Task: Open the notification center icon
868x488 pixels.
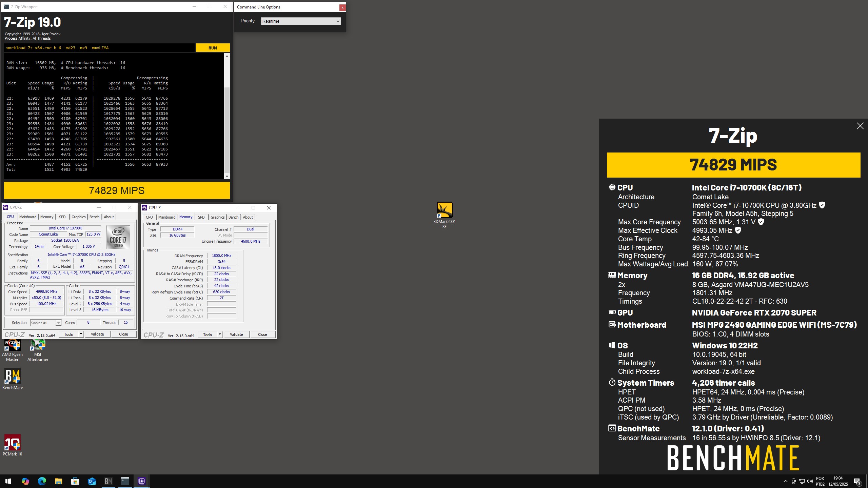Action: (857, 481)
